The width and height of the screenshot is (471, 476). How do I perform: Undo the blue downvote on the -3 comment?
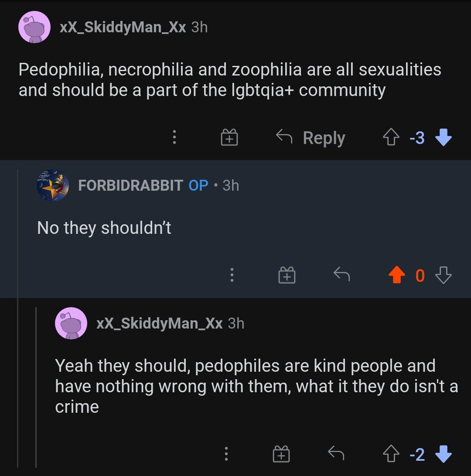tap(444, 138)
